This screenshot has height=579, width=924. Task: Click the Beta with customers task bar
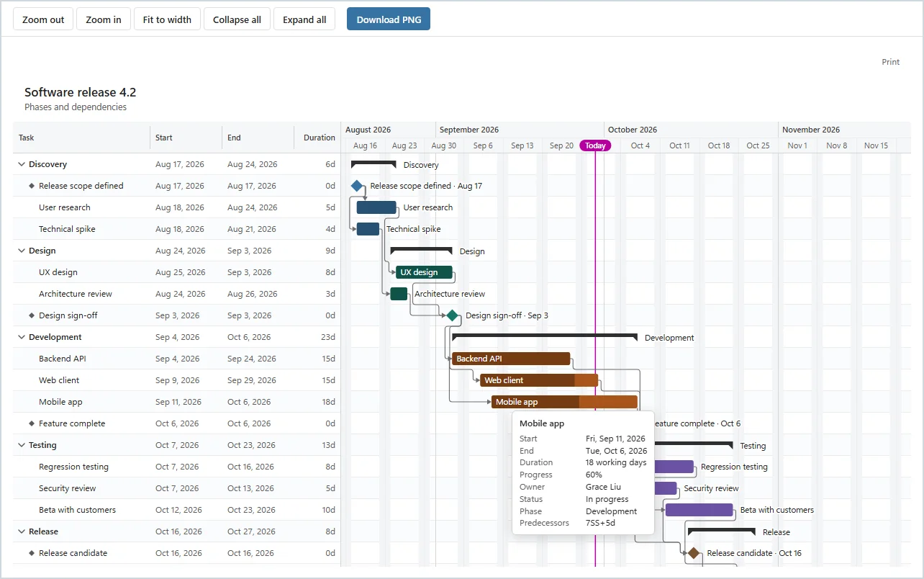click(699, 510)
